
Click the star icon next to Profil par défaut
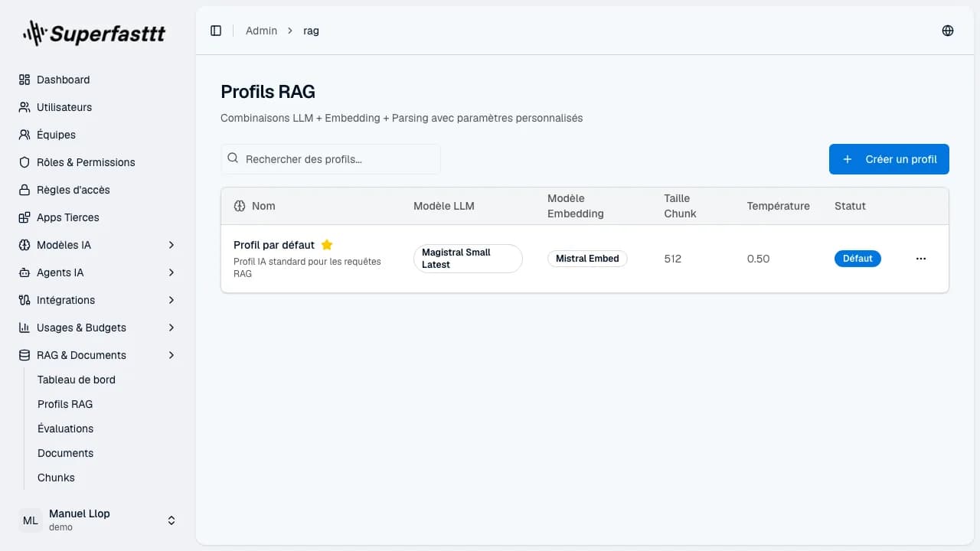[327, 245]
